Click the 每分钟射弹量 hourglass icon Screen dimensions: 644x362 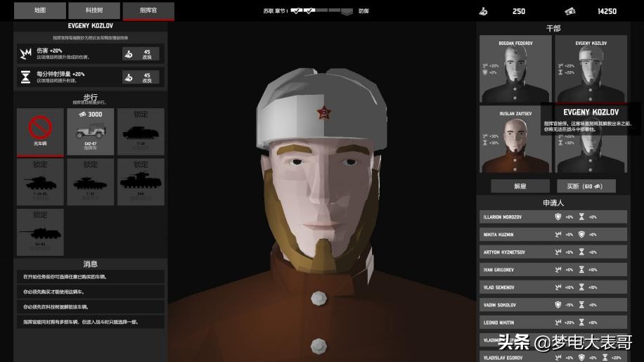[x=25, y=77]
